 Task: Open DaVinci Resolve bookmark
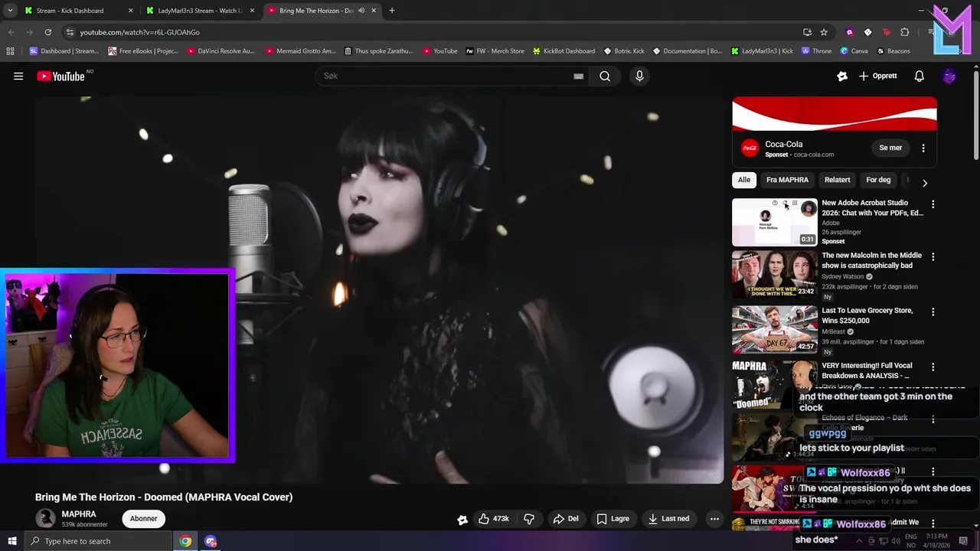[220, 51]
